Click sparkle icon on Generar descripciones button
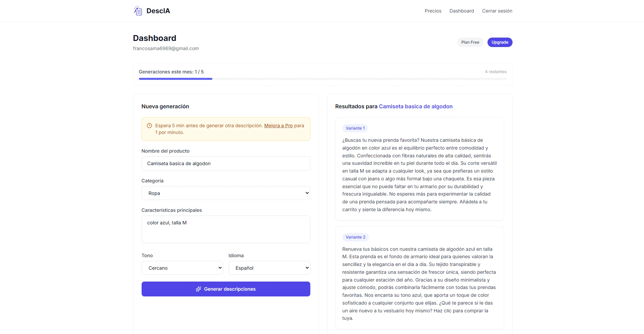The image size is (644, 334). [x=199, y=289]
